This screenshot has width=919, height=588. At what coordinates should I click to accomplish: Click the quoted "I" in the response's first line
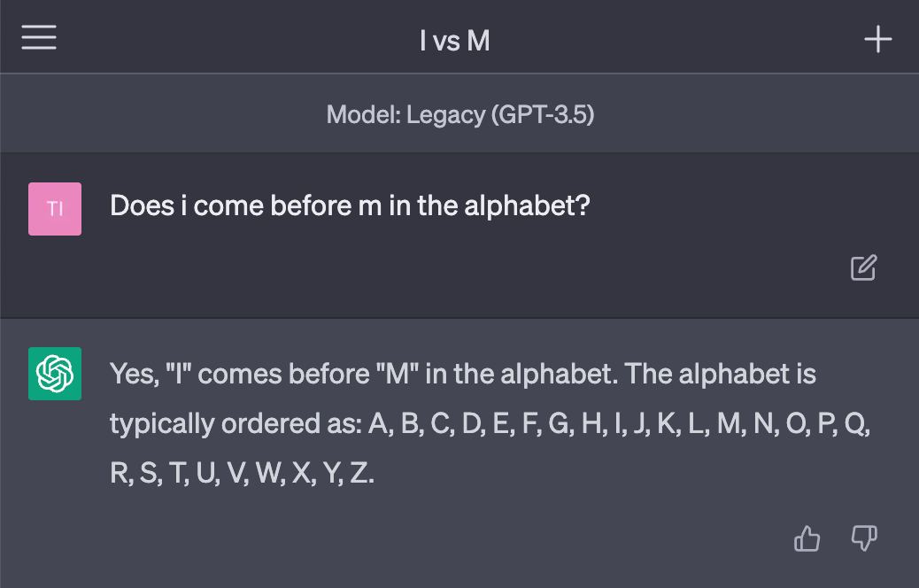180,374
